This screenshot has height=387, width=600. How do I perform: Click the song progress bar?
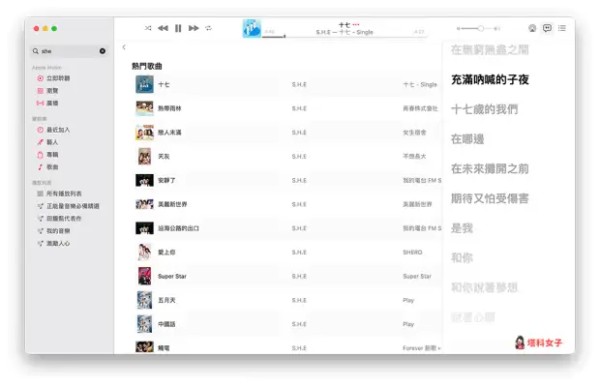click(344, 37)
